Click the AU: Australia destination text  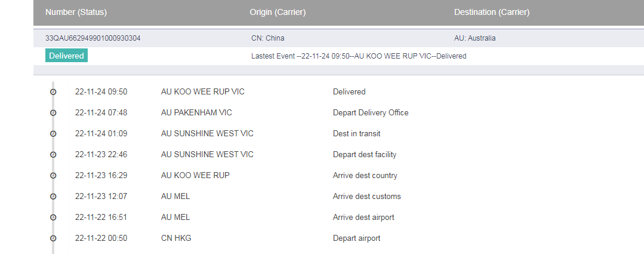(x=474, y=38)
